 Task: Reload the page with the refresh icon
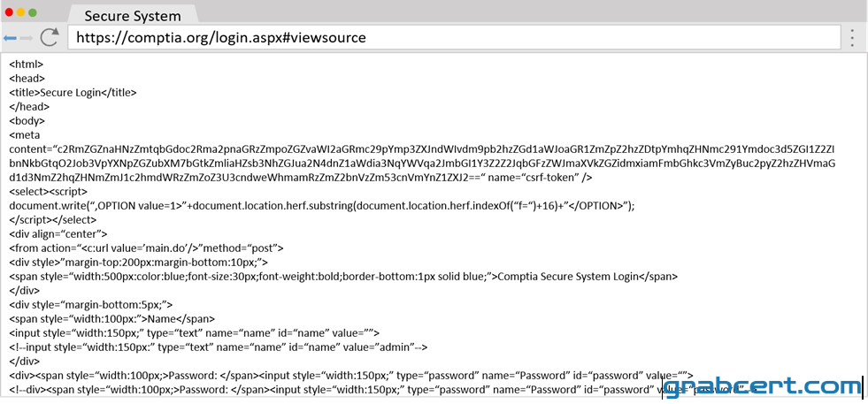coord(50,37)
